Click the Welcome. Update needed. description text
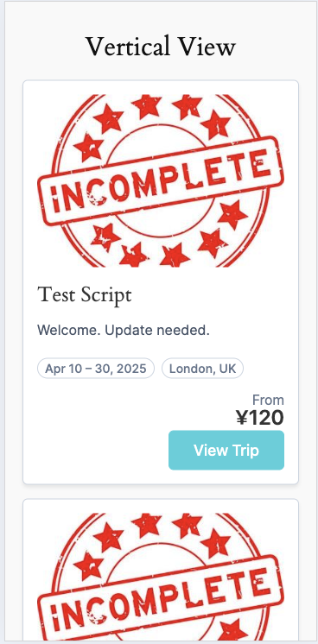 (x=124, y=330)
